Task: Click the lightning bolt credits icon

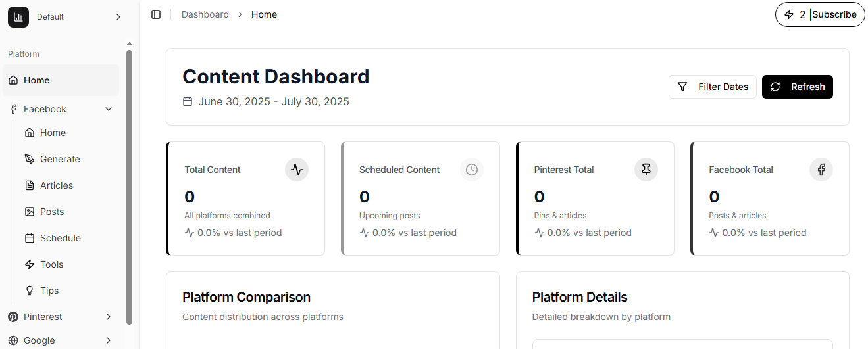Action: [789, 14]
